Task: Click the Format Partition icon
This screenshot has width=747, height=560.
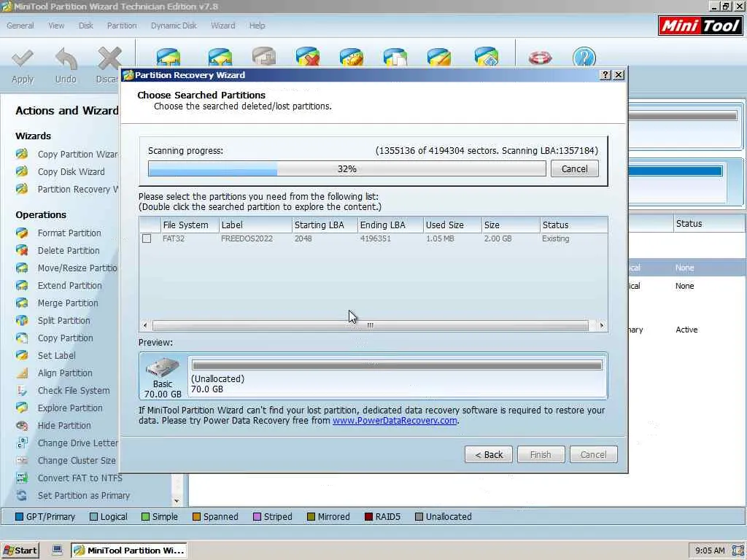Action: [22, 233]
